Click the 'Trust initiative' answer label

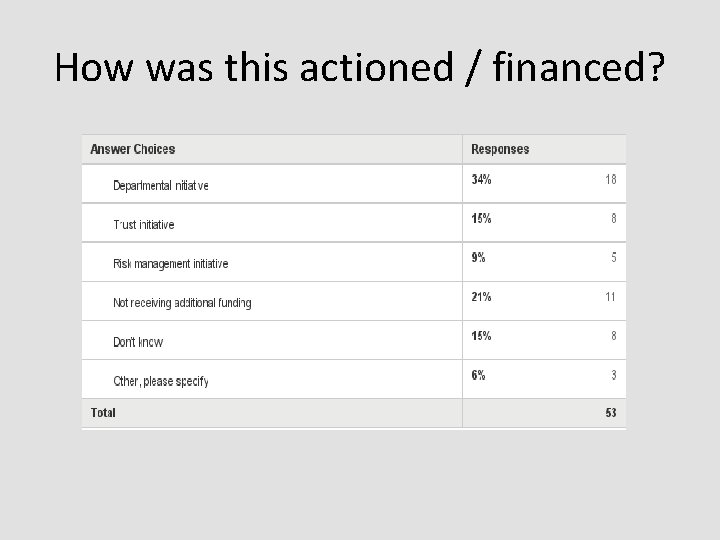(144, 224)
